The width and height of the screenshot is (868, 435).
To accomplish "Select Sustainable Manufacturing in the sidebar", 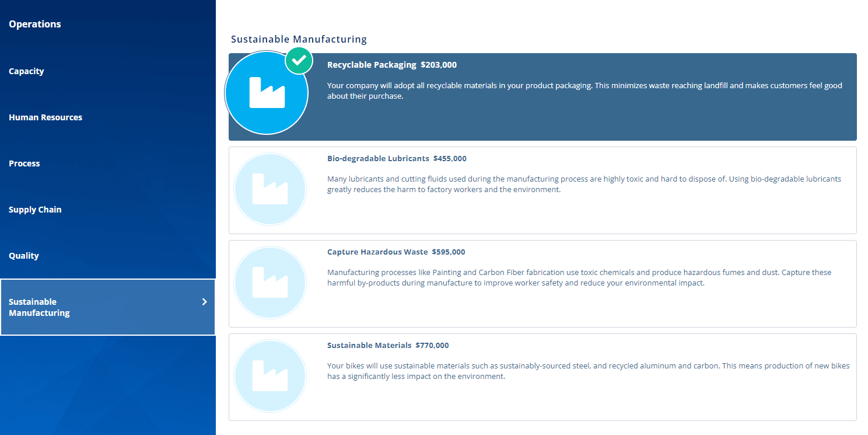I will [x=40, y=307].
